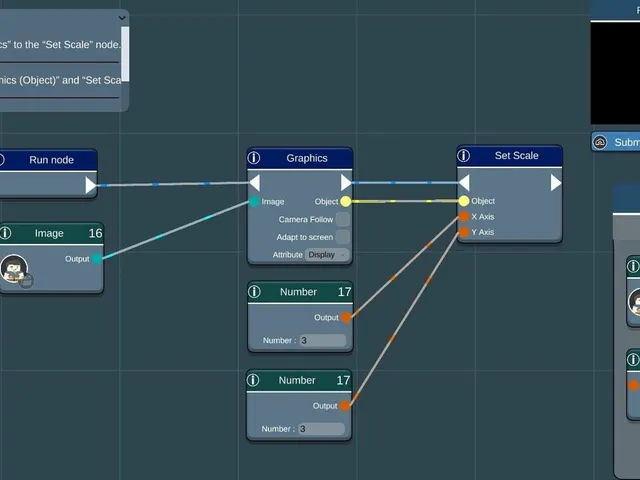Select the Set Scale node title bar
The width and height of the screenshot is (640, 480).
click(509, 156)
